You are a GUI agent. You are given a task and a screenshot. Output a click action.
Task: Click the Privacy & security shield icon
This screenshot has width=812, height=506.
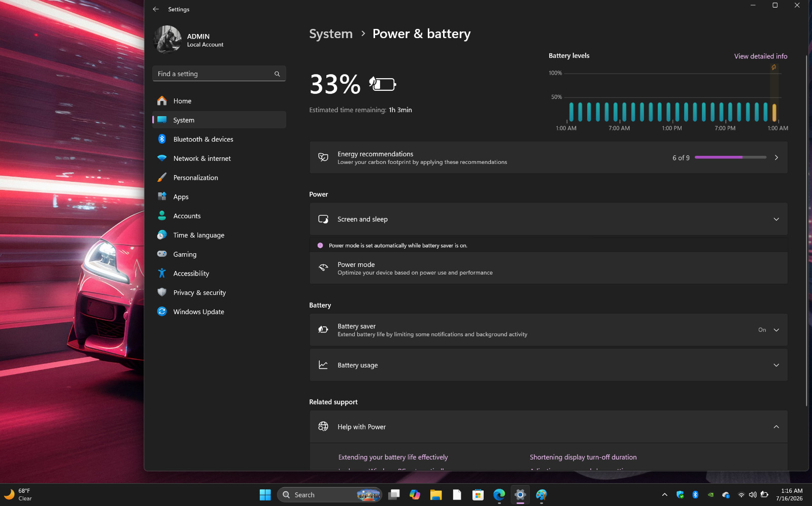pyautogui.click(x=162, y=292)
